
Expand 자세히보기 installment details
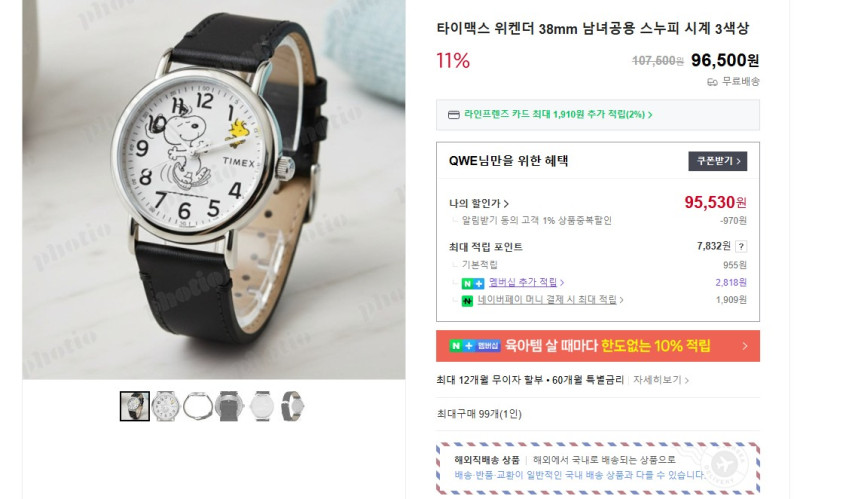pos(661,380)
